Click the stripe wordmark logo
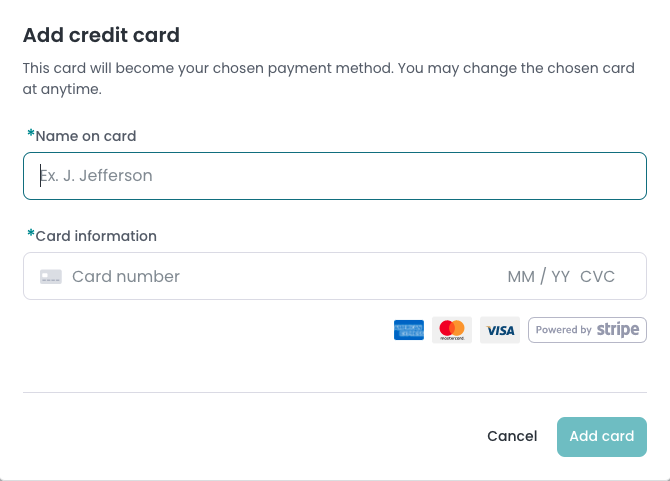This screenshot has width=670, height=481. click(618, 329)
